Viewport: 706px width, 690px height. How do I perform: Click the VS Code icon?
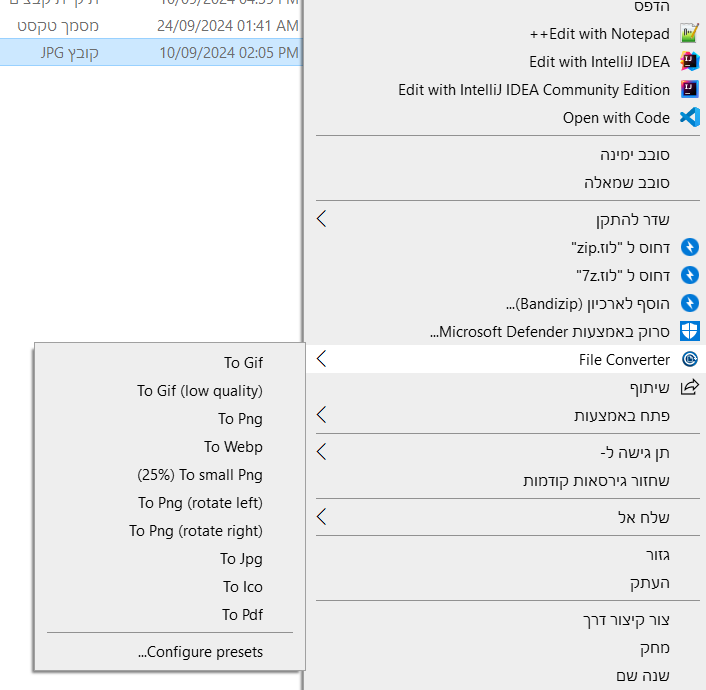click(689, 118)
